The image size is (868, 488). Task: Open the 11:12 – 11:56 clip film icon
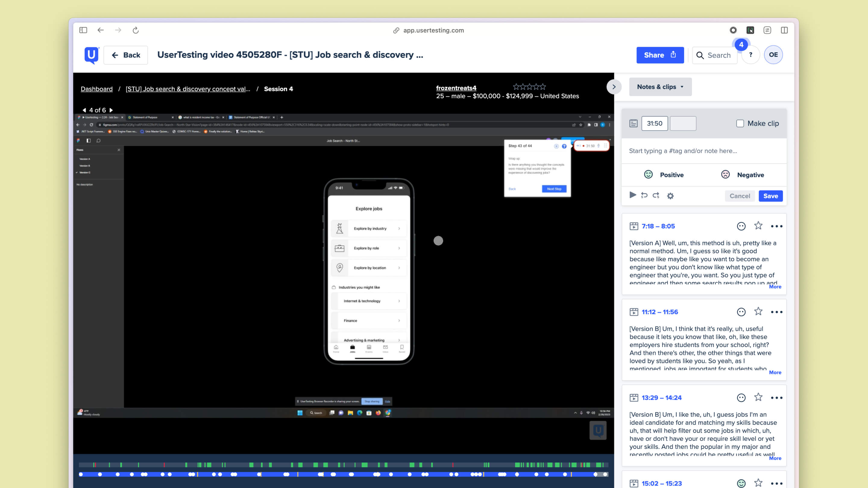coord(634,312)
